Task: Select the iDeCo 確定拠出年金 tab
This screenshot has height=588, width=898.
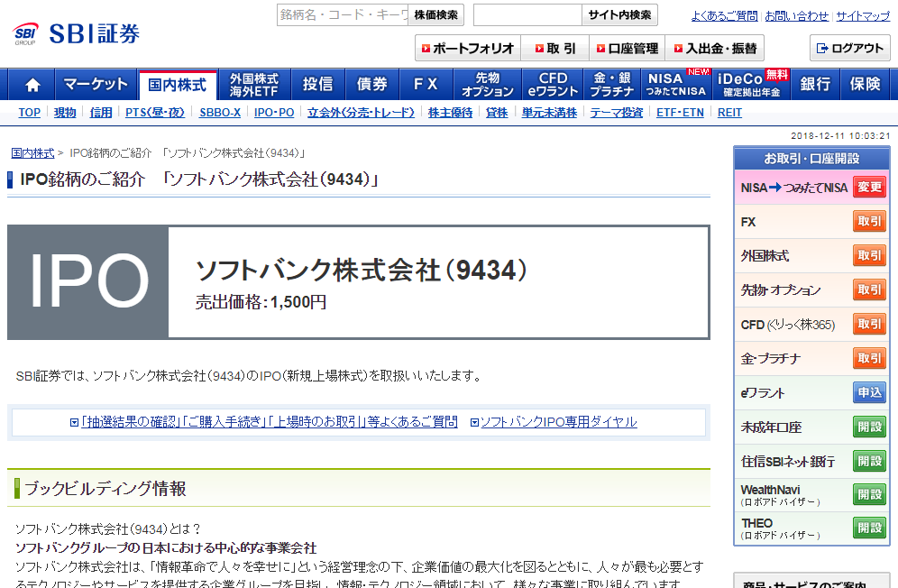Action: coord(752,85)
